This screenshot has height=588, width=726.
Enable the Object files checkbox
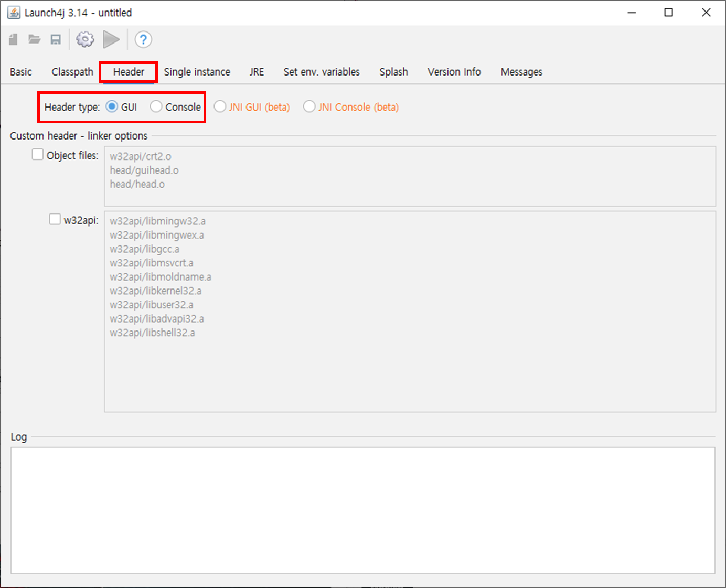pos(38,154)
